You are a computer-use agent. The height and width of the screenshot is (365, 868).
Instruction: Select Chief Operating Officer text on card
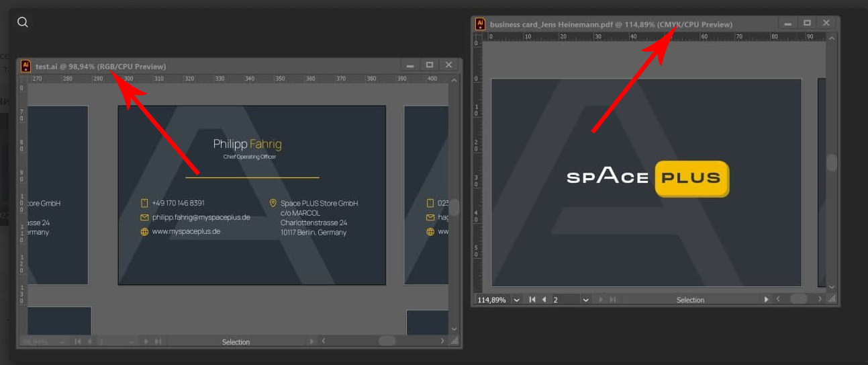[250, 157]
